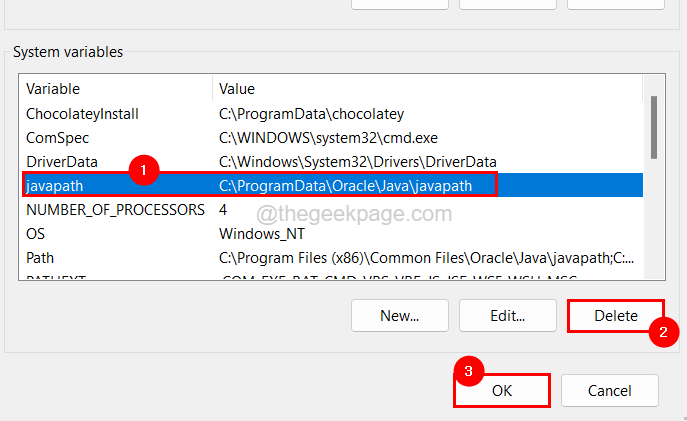This screenshot has width=687, height=421.
Task: Delete the selected system variable
Action: (x=615, y=316)
